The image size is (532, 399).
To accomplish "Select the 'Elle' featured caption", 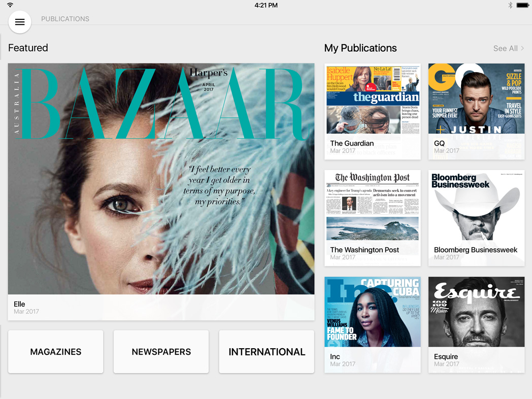I will [x=19, y=304].
